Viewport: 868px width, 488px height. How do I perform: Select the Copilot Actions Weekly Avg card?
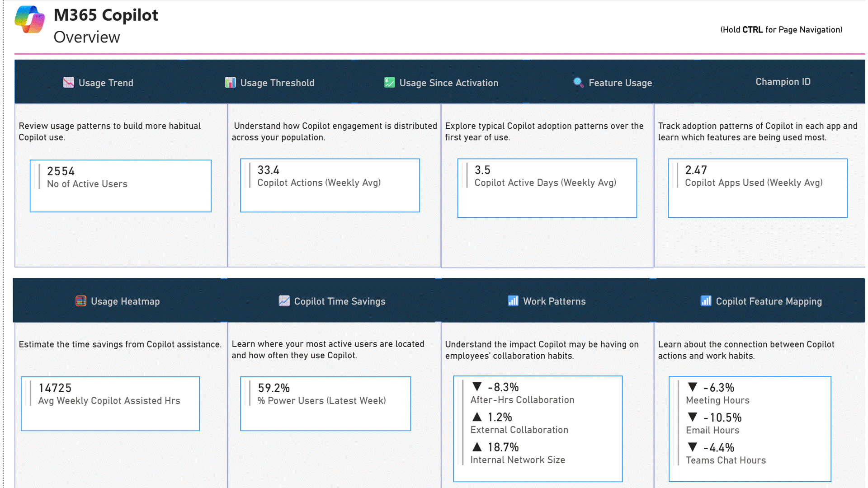330,185
